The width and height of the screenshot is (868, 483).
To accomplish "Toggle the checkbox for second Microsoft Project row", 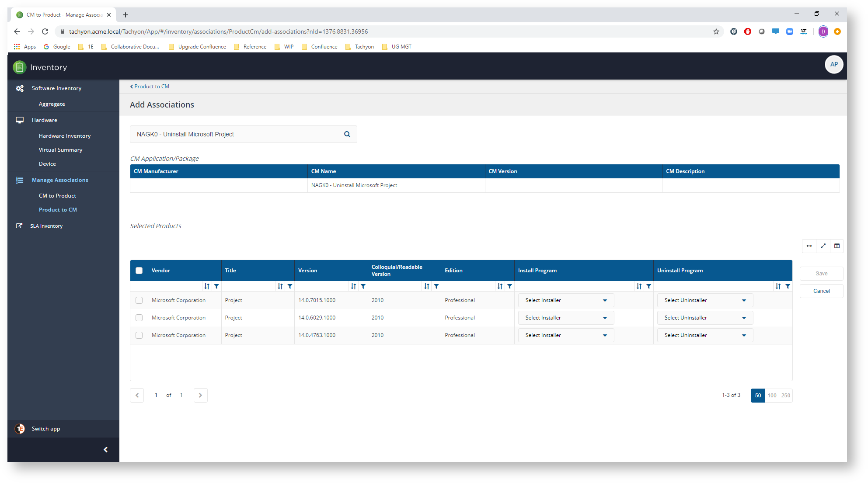I will tap(138, 318).
